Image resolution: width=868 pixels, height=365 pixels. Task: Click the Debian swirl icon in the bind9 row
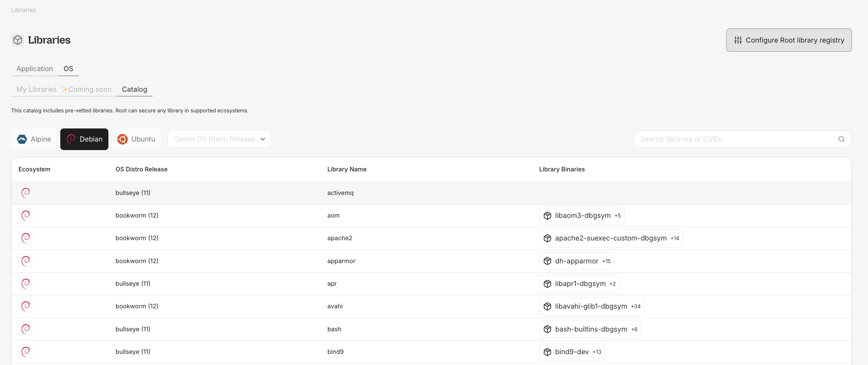click(x=26, y=352)
